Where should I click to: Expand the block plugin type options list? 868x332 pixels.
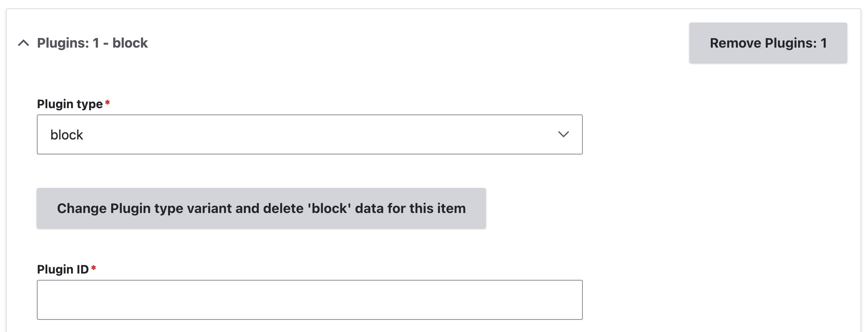tap(309, 134)
